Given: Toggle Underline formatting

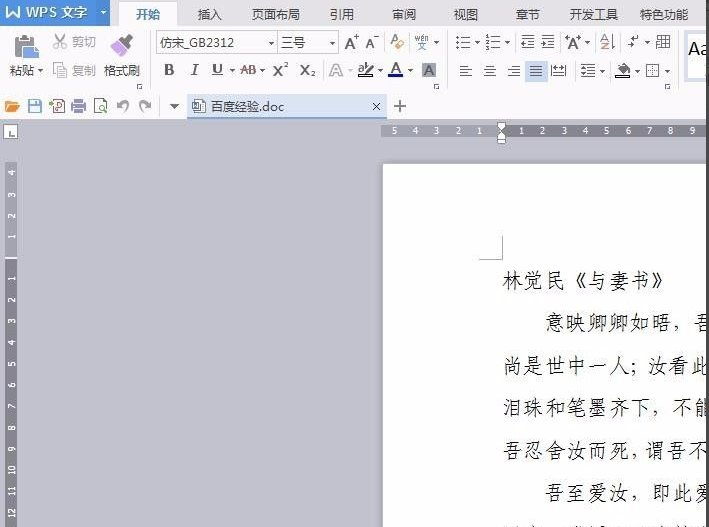Looking at the screenshot, I should pos(217,70).
